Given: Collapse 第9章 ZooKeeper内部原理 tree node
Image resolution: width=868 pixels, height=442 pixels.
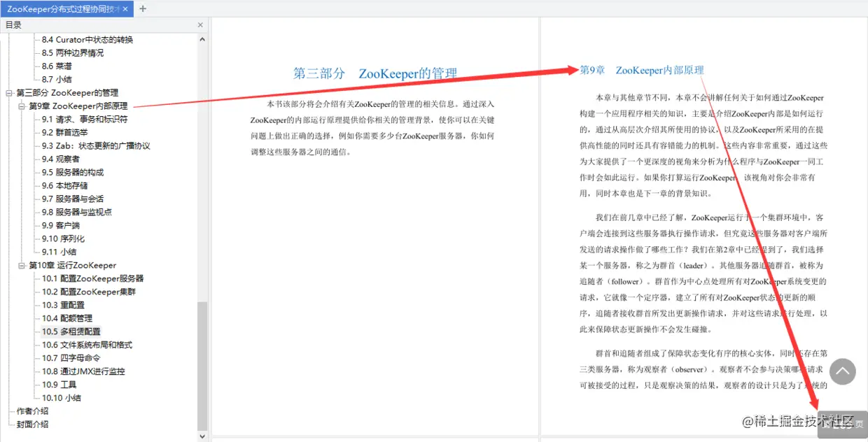Looking at the screenshot, I should [22, 106].
